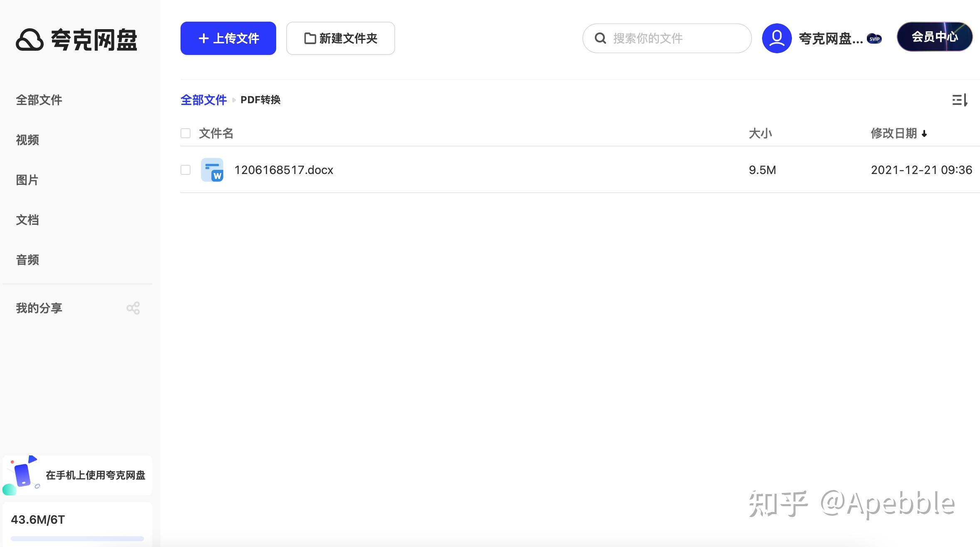
Task: Click the 夸克网盘... account name
Action: [831, 39]
